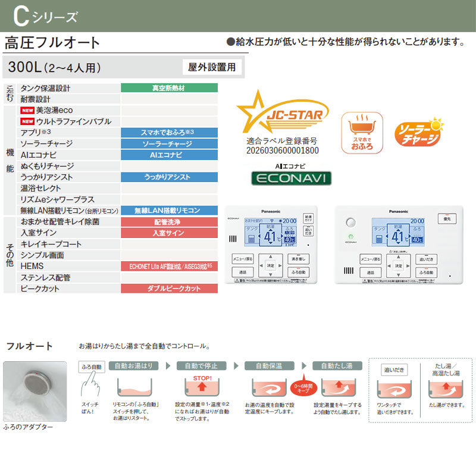Click the NEW badge beside ウルトラファインバブル
Viewport: 476px width, 476px height.
(x=27, y=121)
